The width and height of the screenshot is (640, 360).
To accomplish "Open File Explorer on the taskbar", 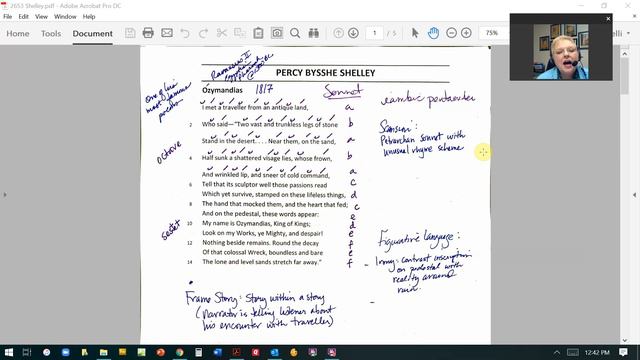I will point(104,352).
